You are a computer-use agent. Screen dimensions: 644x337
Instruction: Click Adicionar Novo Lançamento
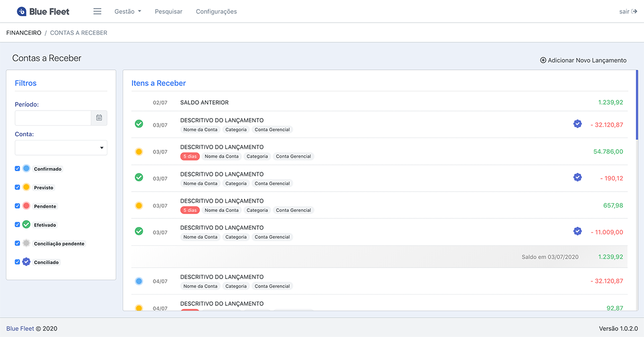[583, 61]
